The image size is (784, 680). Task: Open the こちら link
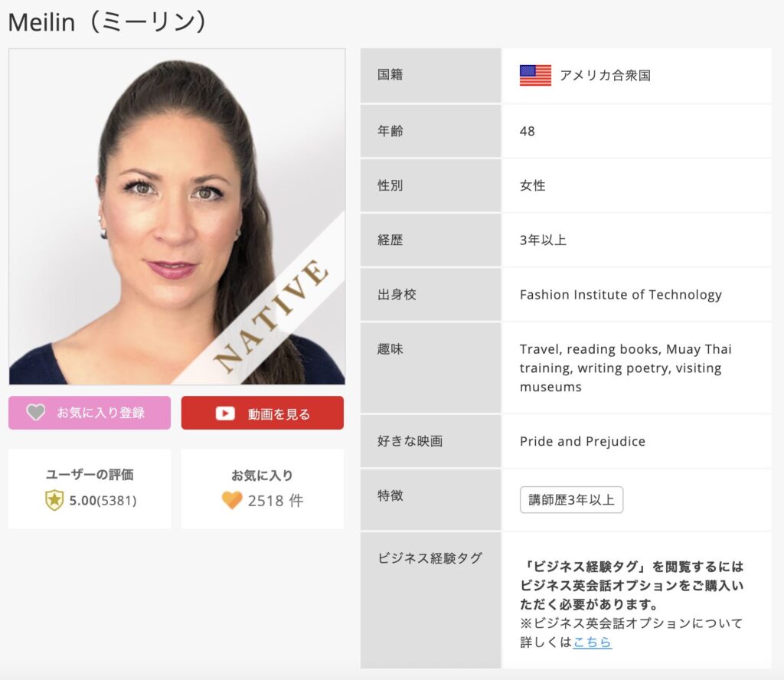point(592,642)
